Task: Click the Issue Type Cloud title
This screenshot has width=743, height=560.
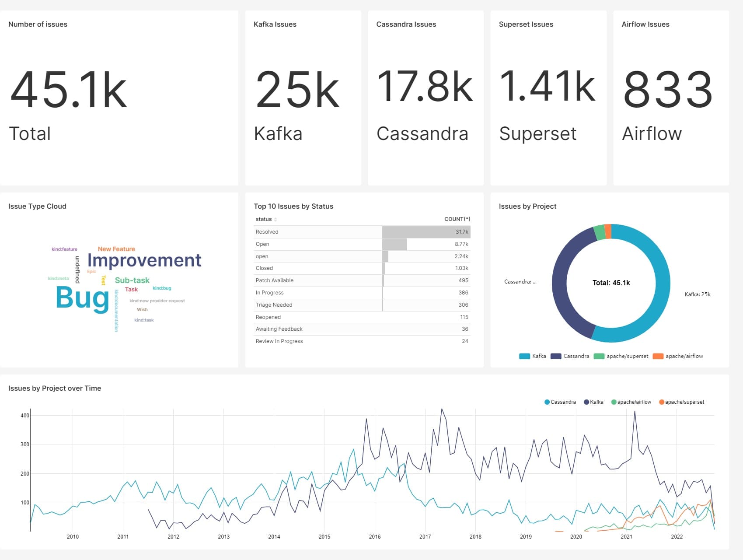Action: coord(37,206)
